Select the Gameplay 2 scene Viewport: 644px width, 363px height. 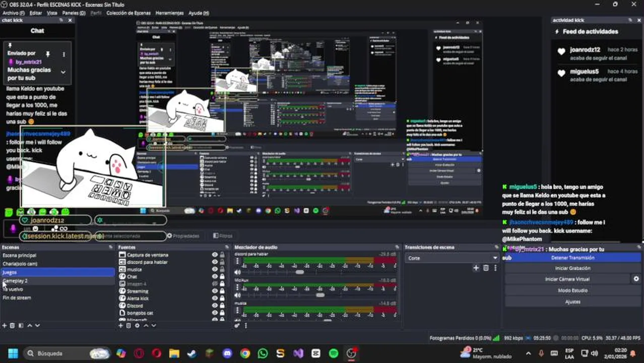point(57,281)
